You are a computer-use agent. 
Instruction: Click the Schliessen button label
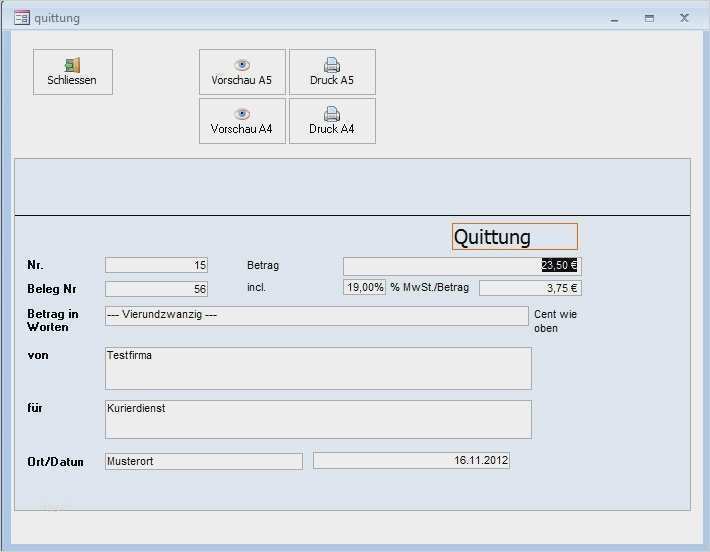[x=72, y=80]
